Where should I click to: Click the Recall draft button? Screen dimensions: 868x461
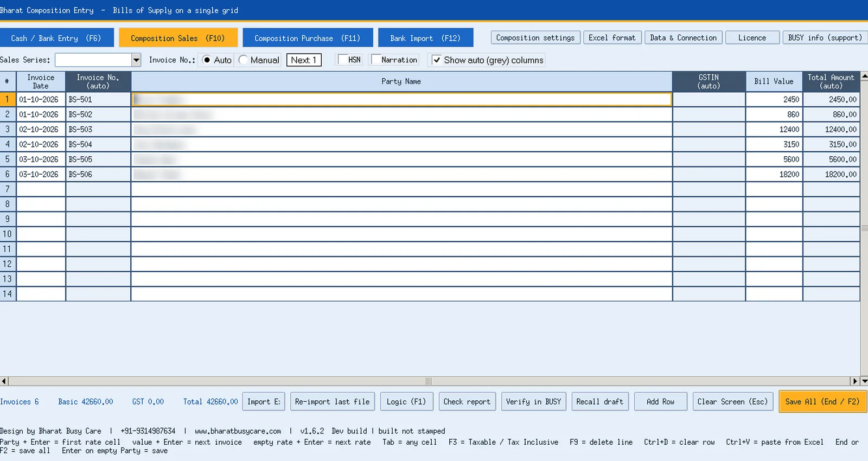pos(599,401)
